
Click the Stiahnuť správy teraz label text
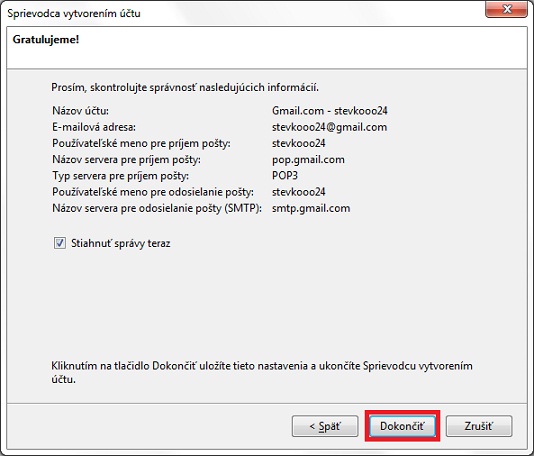pos(121,243)
